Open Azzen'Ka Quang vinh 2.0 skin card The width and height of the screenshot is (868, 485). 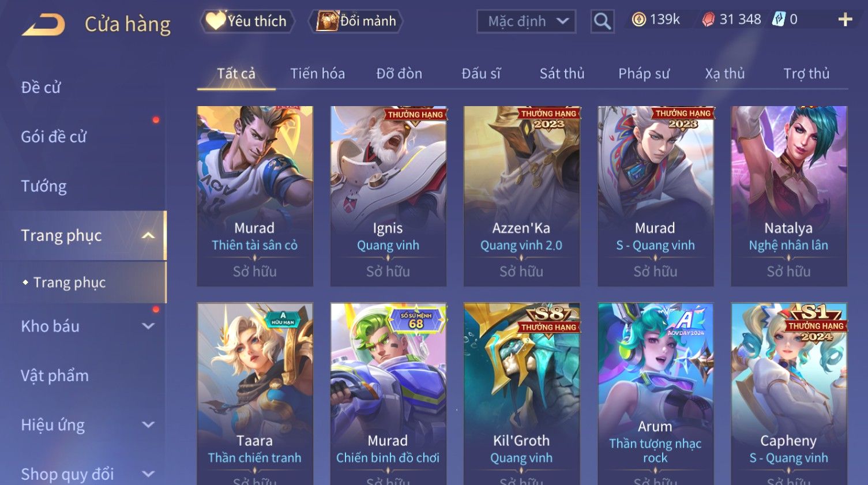coord(521,196)
